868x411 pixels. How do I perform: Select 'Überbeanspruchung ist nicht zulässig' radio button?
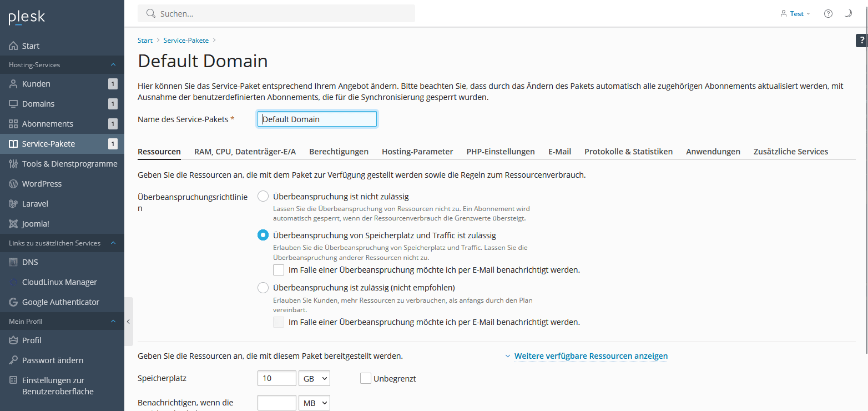(263, 197)
